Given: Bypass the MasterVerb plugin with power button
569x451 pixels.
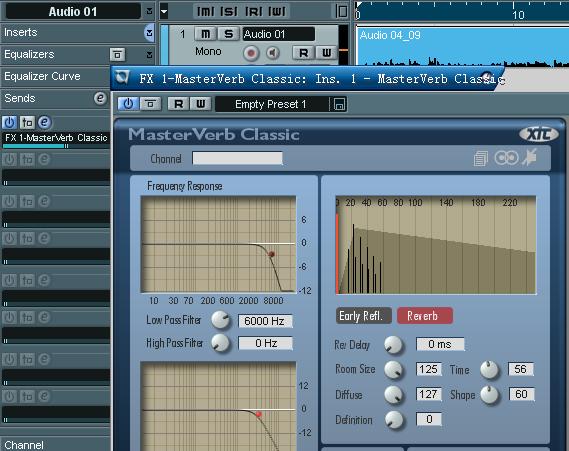Looking at the screenshot, I should tap(128, 104).
